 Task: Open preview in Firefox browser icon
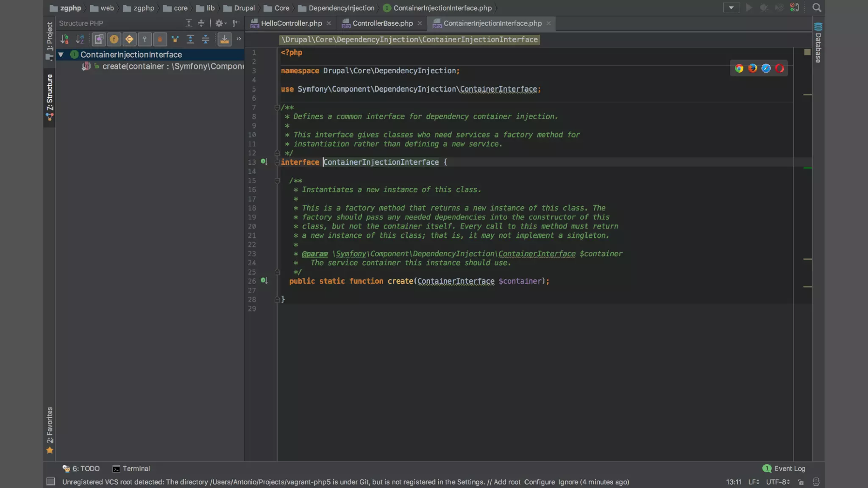pyautogui.click(x=753, y=69)
